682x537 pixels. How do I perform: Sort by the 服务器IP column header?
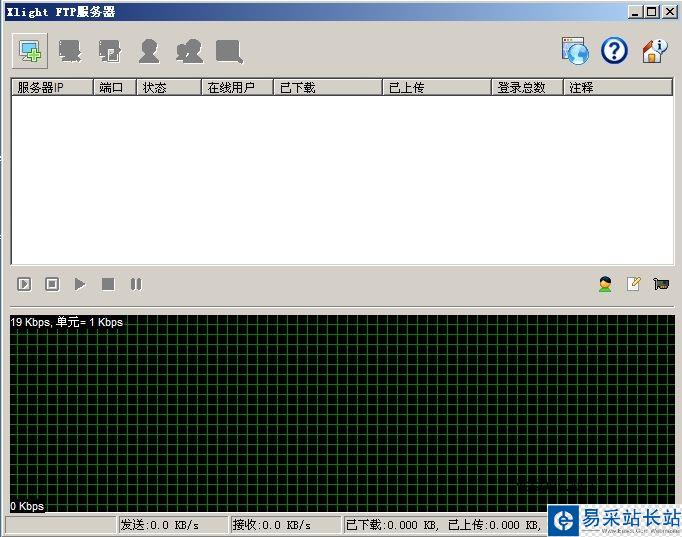click(x=52, y=87)
